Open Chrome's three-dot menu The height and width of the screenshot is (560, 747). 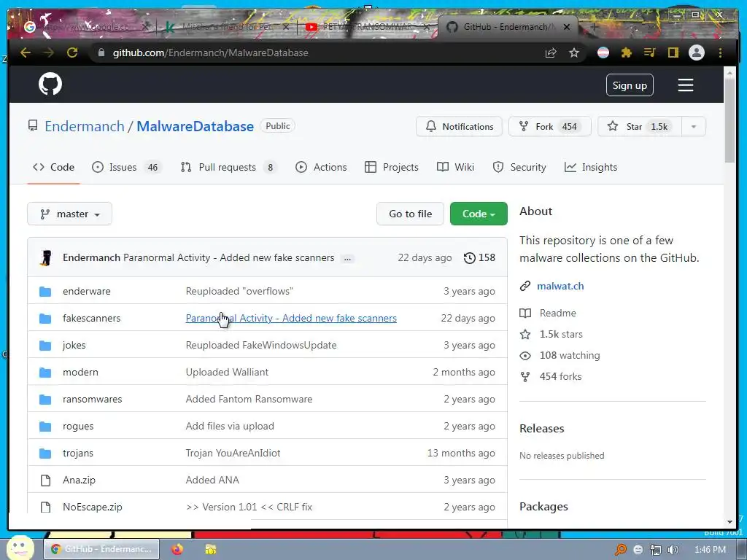[x=720, y=52]
